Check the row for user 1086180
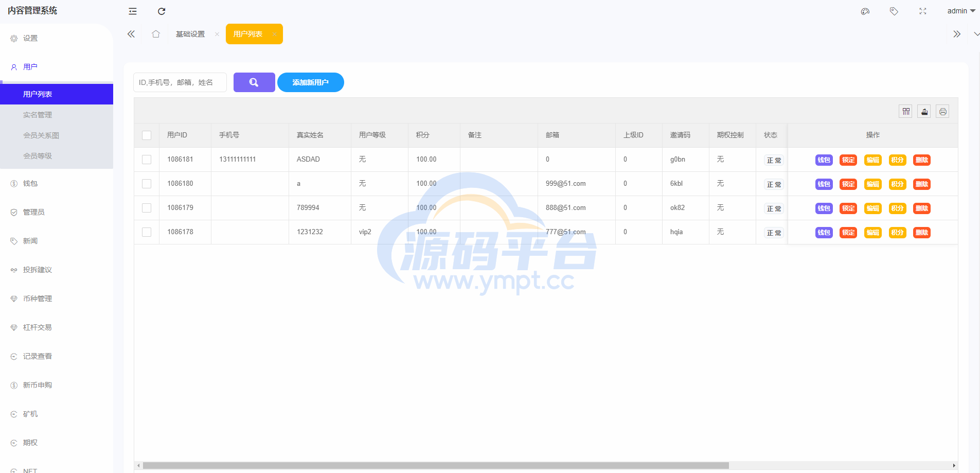Screen dimensions: 980x473 (147, 184)
